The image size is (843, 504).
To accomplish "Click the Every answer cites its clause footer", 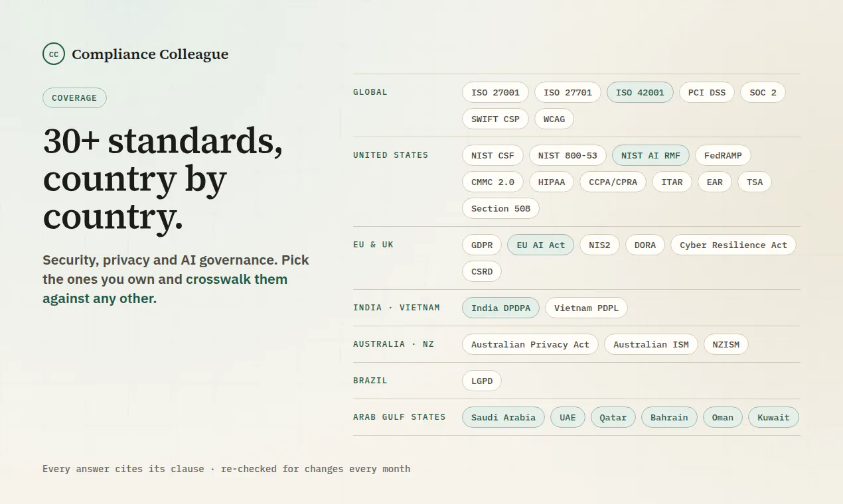I will (x=226, y=469).
